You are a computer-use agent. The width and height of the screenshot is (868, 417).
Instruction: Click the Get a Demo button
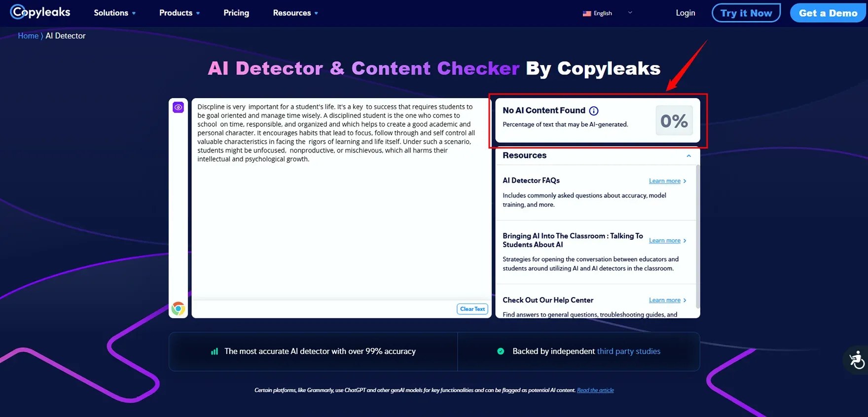(828, 13)
